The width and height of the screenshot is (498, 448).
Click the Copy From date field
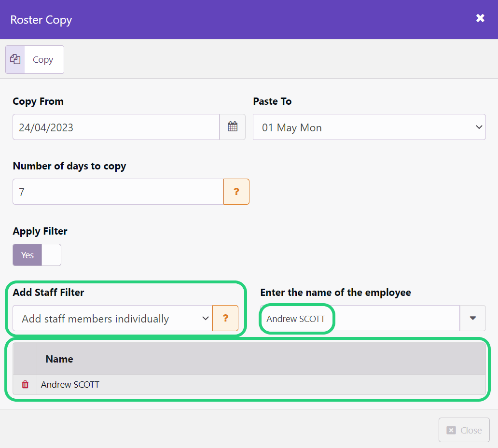pos(116,127)
